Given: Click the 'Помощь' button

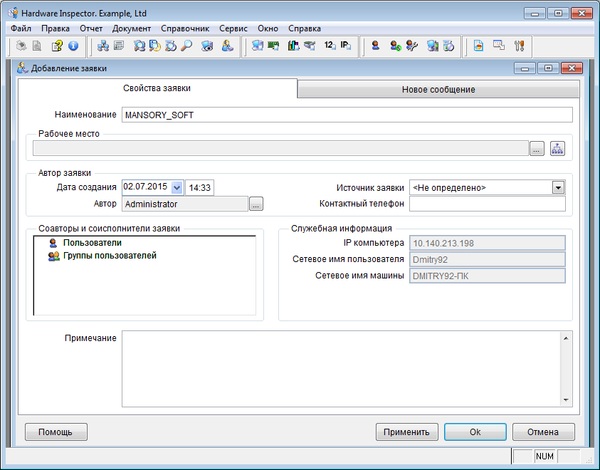Looking at the screenshot, I should point(56,432).
